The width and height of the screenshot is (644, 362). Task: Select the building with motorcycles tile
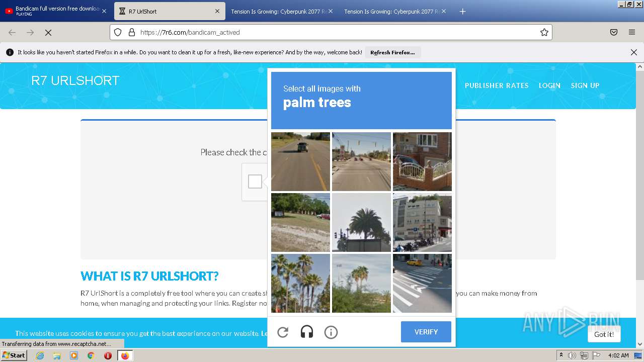coord(422,222)
